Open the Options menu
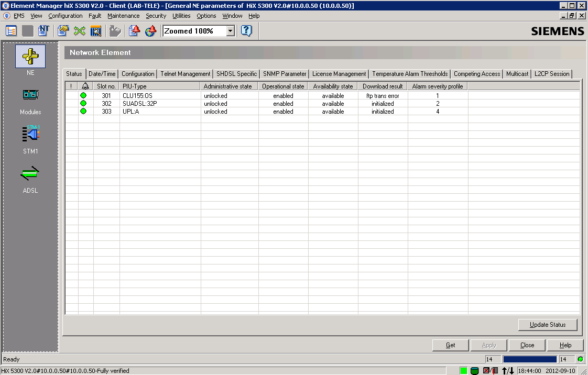Viewport: 588px width, 375px height. [x=206, y=16]
